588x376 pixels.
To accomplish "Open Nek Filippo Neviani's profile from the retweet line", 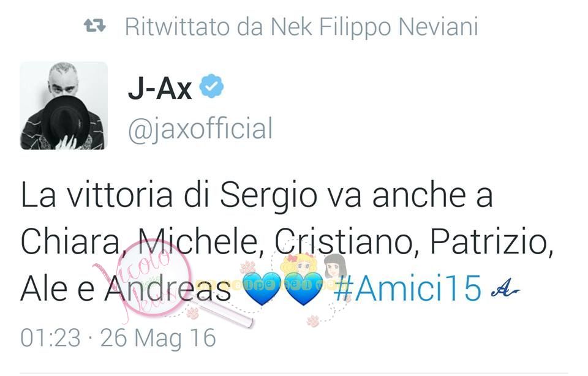I will coord(374,27).
